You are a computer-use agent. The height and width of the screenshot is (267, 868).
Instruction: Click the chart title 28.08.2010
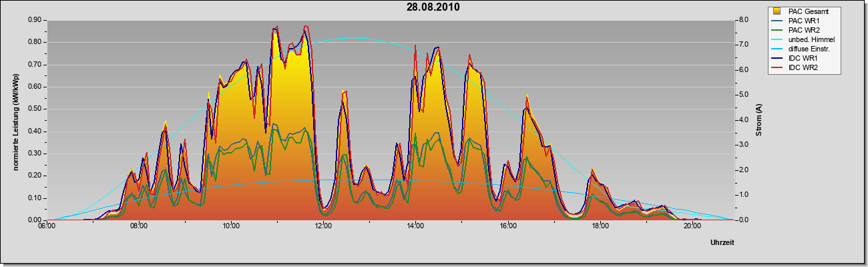tap(433, 7)
